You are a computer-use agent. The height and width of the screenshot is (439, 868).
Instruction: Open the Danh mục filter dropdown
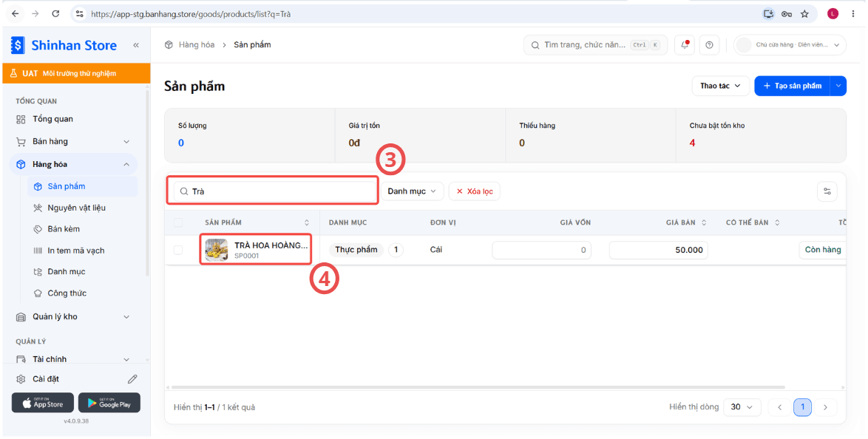click(413, 191)
